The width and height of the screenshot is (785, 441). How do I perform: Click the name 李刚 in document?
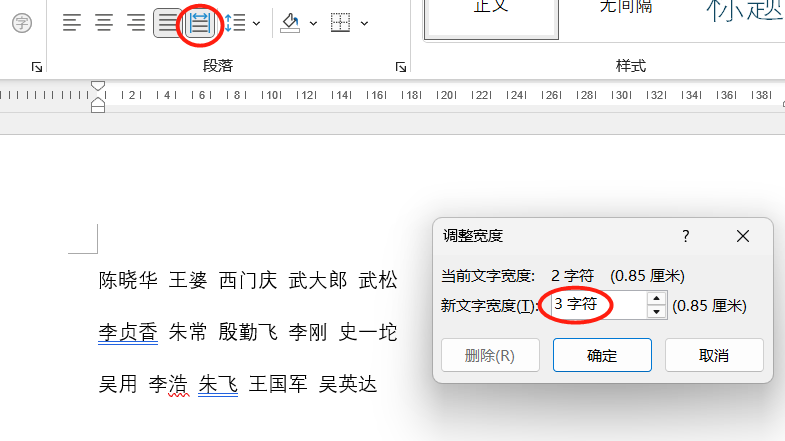point(308,332)
